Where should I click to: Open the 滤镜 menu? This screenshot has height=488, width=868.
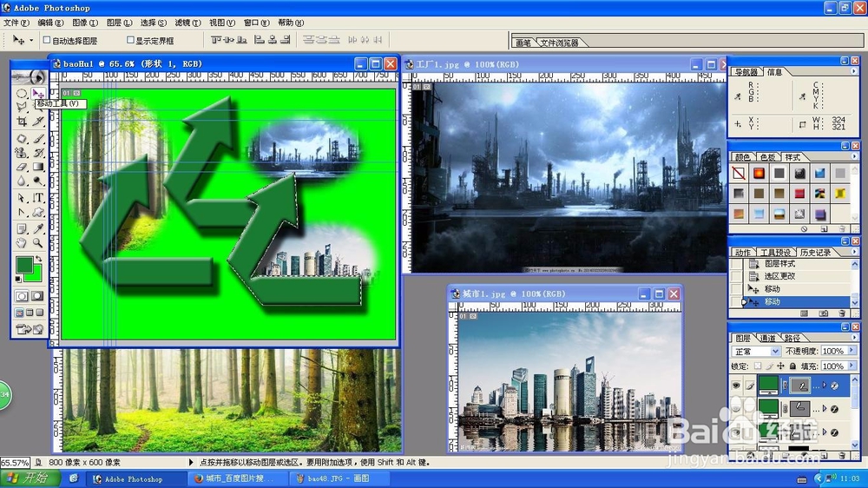pyautogui.click(x=187, y=23)
